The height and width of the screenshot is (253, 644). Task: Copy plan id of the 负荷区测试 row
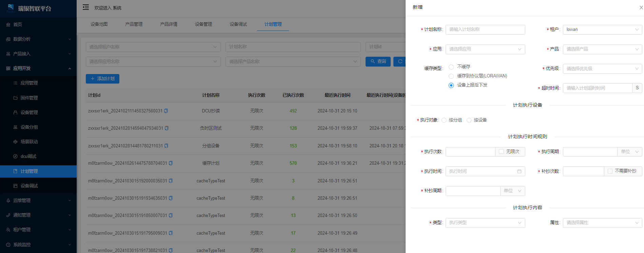point(167,128)
